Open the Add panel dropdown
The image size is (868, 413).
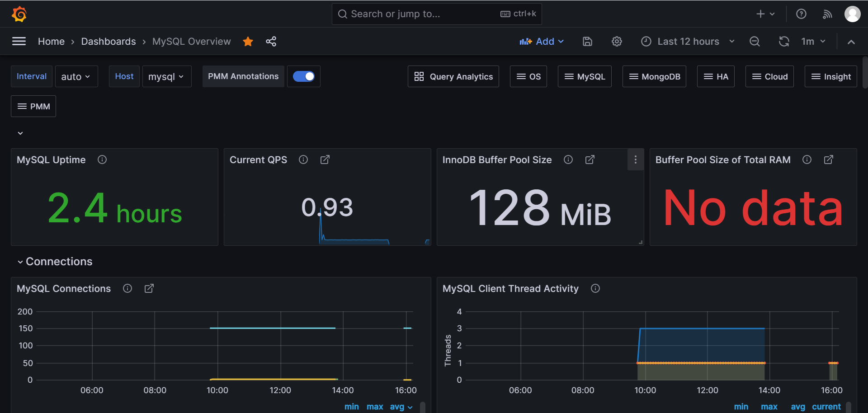pos(542,41)
